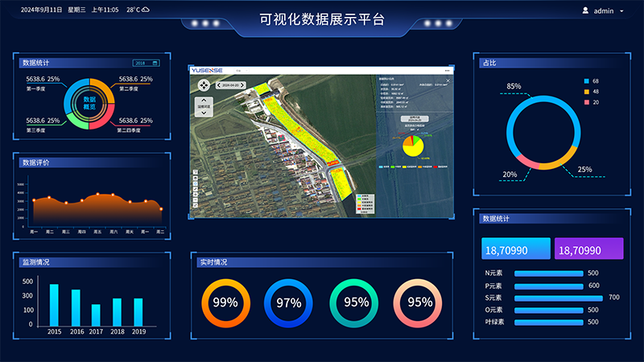Click the purple 18,70990 statistic button
Viewport: 644px width, 362px height.
click(x=588, y=250)
